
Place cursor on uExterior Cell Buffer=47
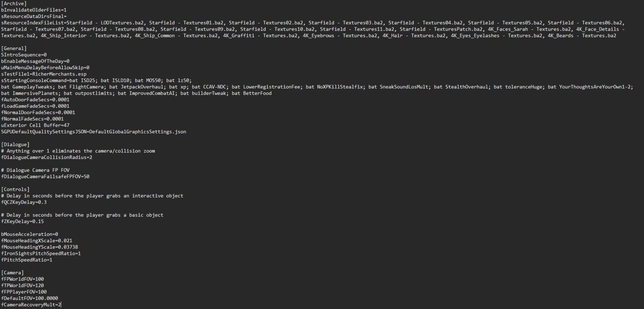tap(35, 125)
